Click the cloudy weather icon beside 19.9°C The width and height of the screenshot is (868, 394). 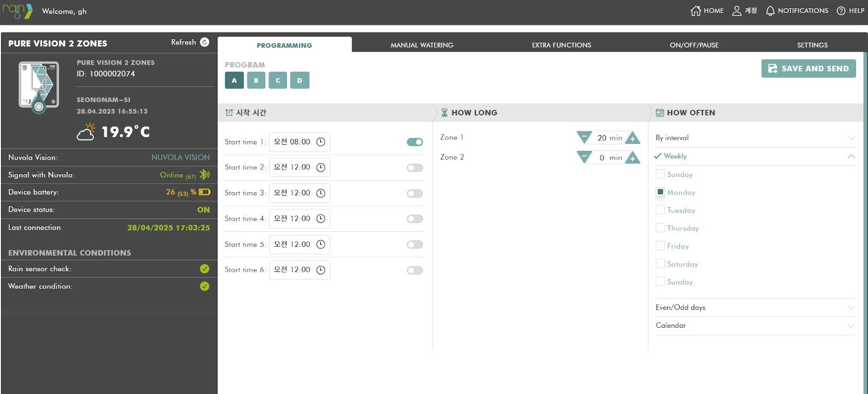coord(86,132)
